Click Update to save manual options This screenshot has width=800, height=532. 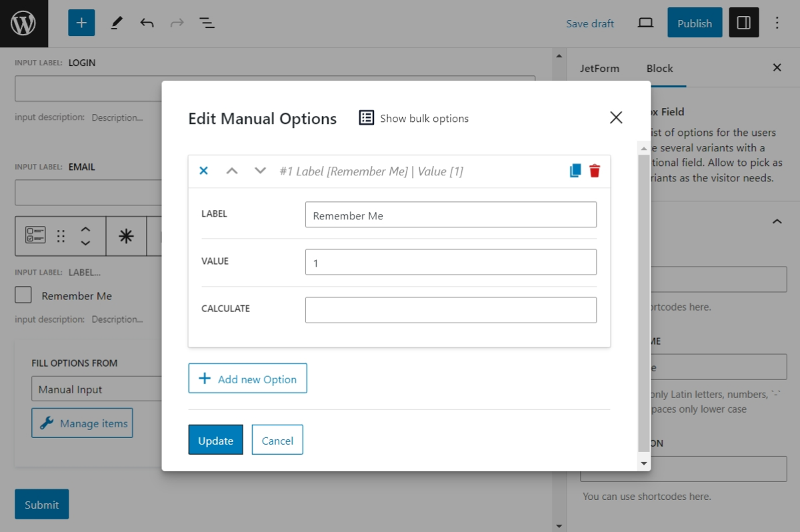tap(215, 440)
